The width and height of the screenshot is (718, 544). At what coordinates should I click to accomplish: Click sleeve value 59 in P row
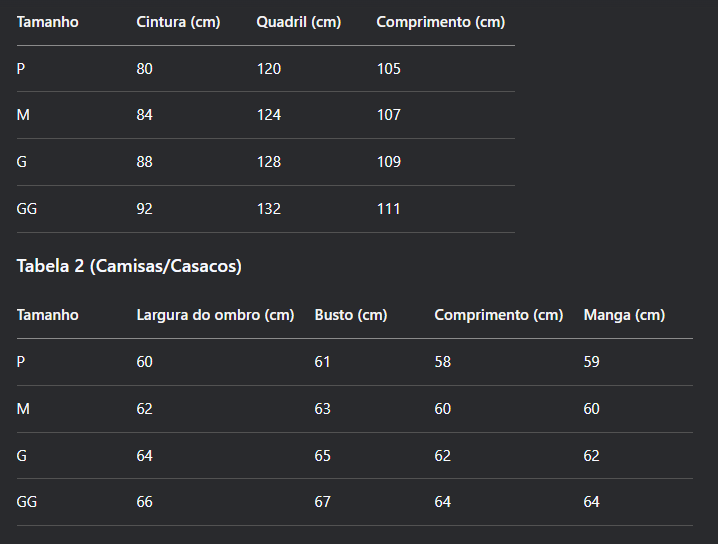click(592, 362)
